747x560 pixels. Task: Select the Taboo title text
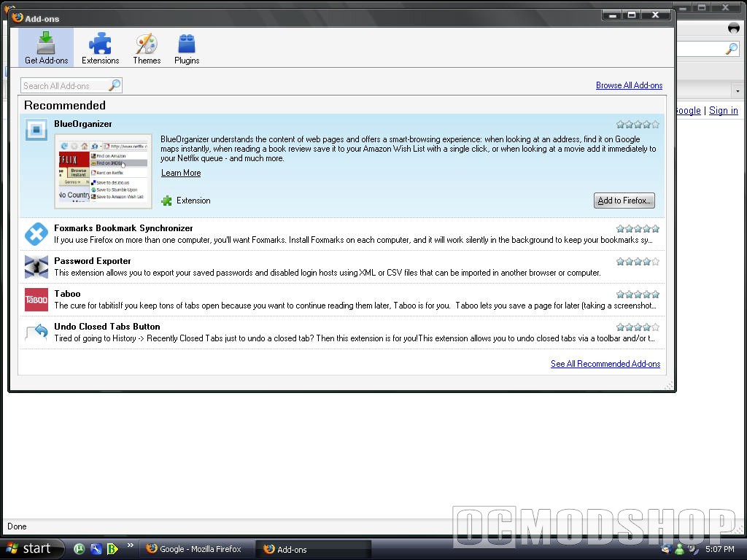[67, 294]
